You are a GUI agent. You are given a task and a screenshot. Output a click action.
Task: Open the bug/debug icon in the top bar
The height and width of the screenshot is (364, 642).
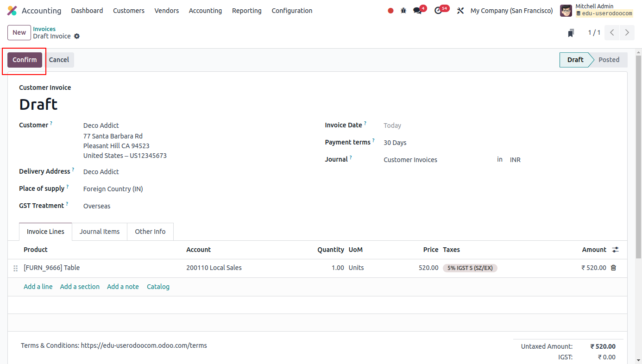403,10
